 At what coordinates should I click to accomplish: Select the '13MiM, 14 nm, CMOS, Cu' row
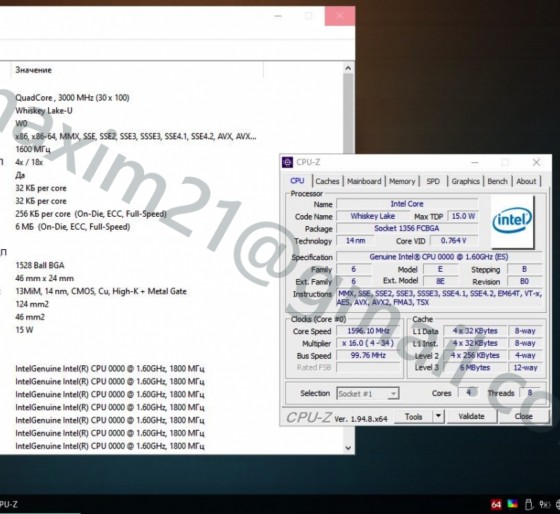point(101,291)
